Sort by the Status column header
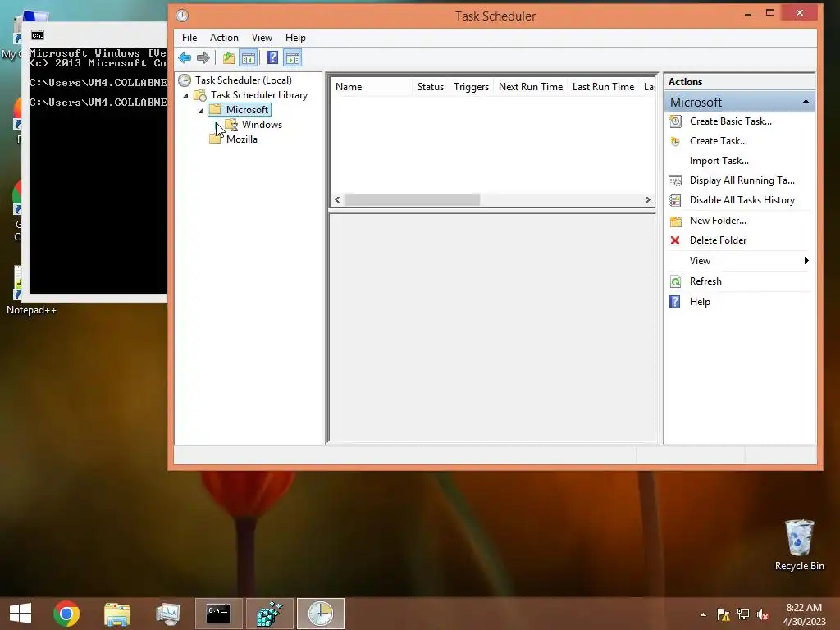 430,87
